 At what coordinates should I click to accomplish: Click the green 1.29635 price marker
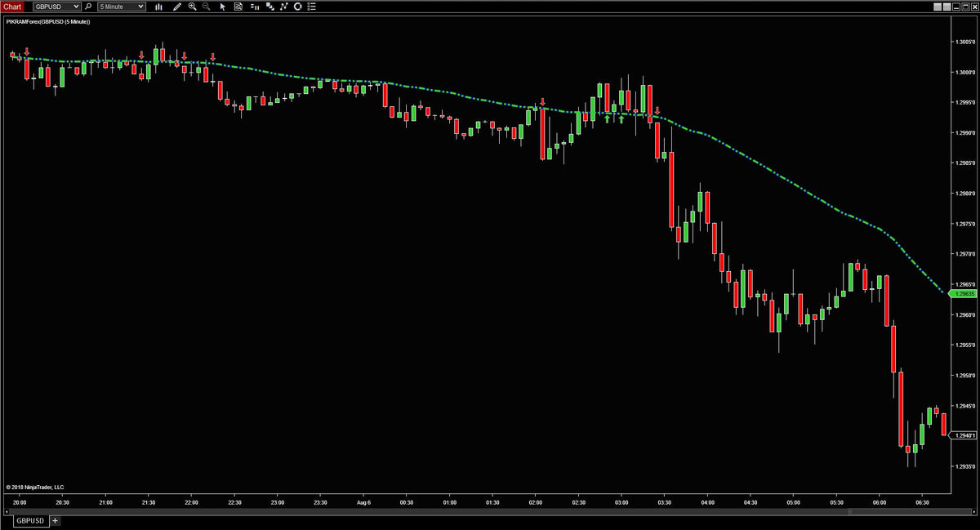point(964,293)
